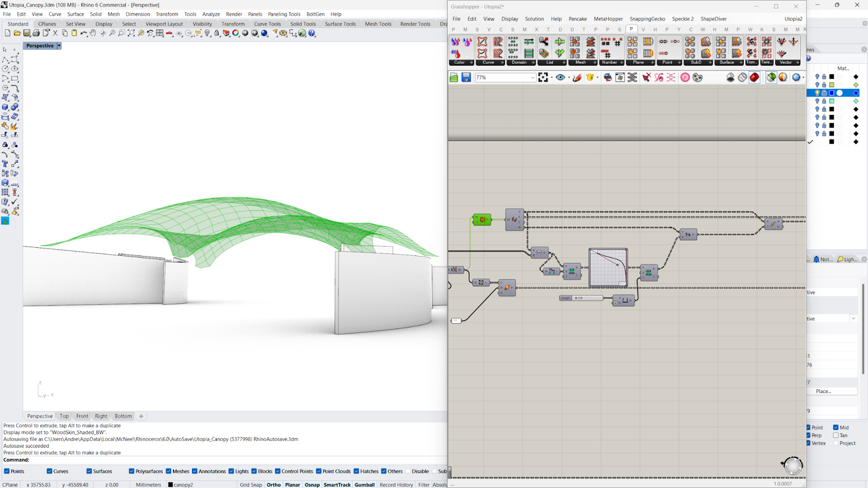Toggle the Points filter checkbox
Screen dimensions: 868x488
(x=7, y=471)
